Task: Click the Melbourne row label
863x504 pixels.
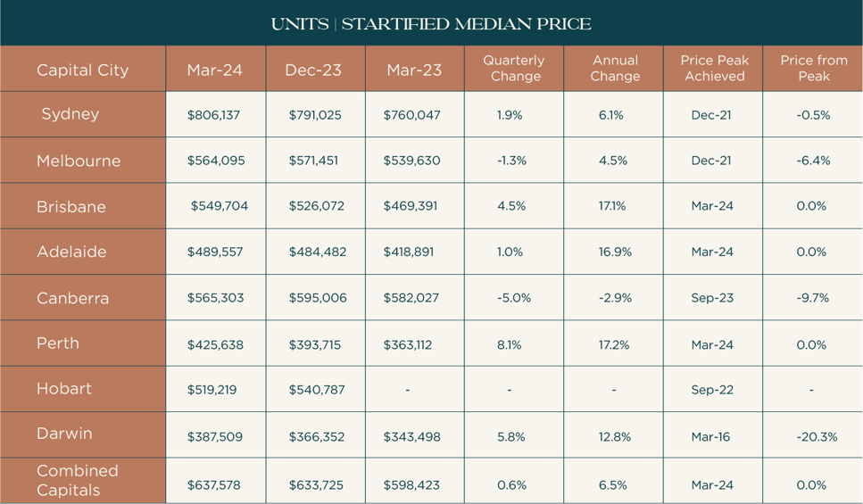Action: pos(78,161)
